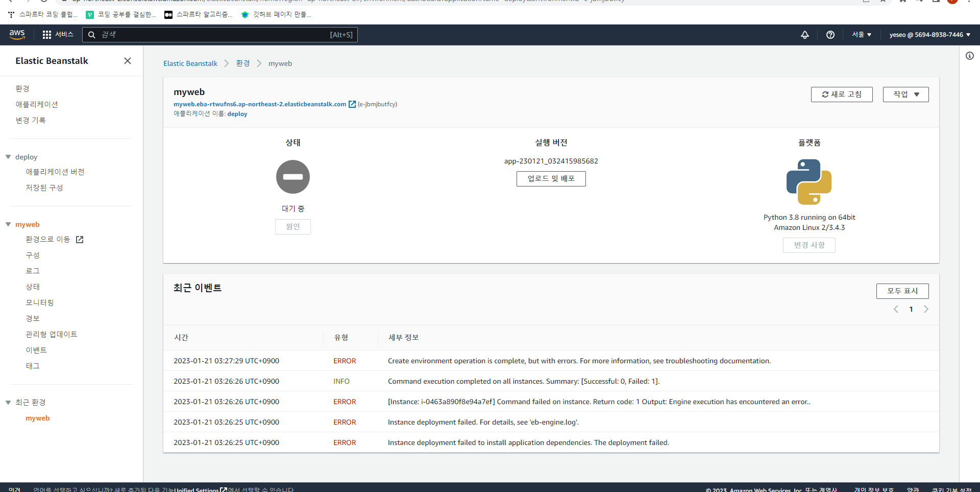Image resolution: width=980 pixels, height=492 pixels.
Task: Open 애플리케이션 버전 under deploy
Action: [55, 172]
